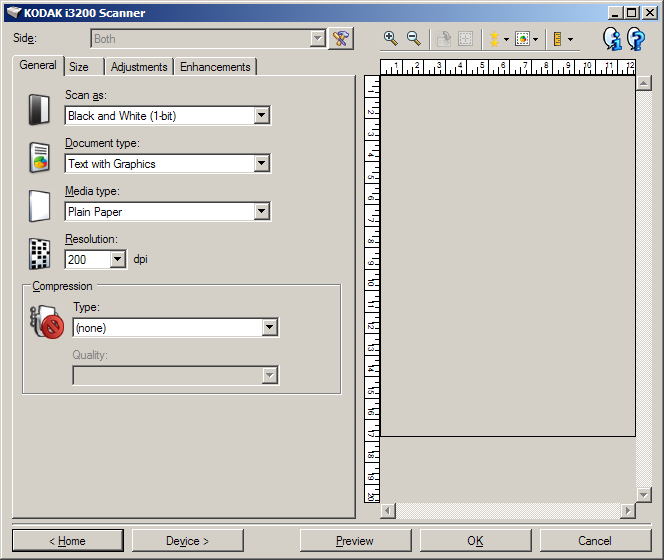
Task: Click the Zoom In magnifier icon
Action: click(x=390, y=39)
